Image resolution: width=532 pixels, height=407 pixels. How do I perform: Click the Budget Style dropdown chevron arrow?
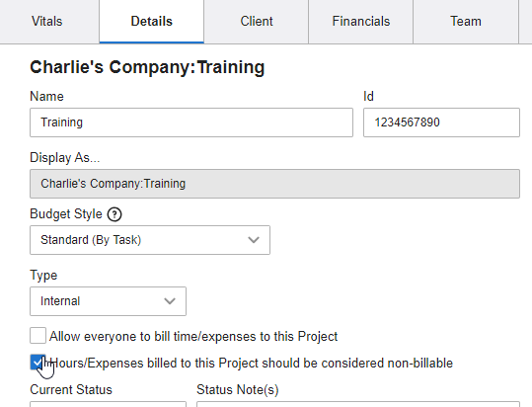pos(254,240)
